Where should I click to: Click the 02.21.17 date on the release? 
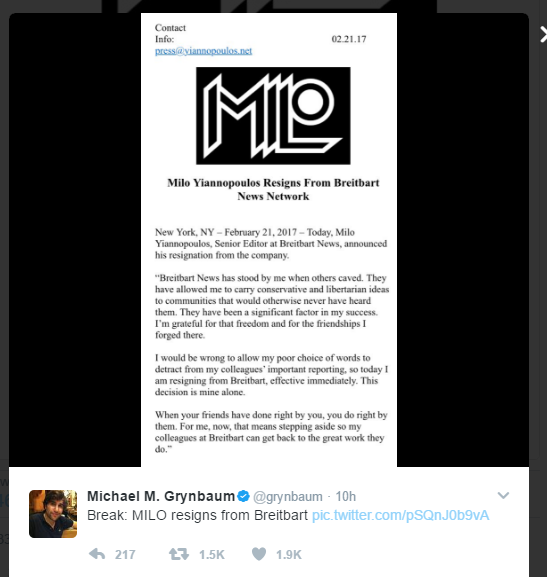click(x=349, y=39)
